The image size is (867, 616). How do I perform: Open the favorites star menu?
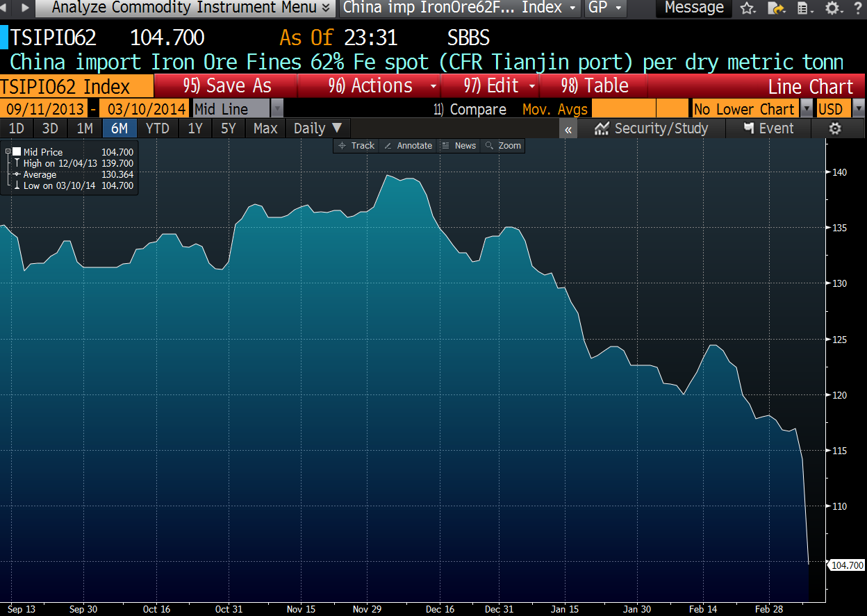pyautogui.click(x=748, y=8)
